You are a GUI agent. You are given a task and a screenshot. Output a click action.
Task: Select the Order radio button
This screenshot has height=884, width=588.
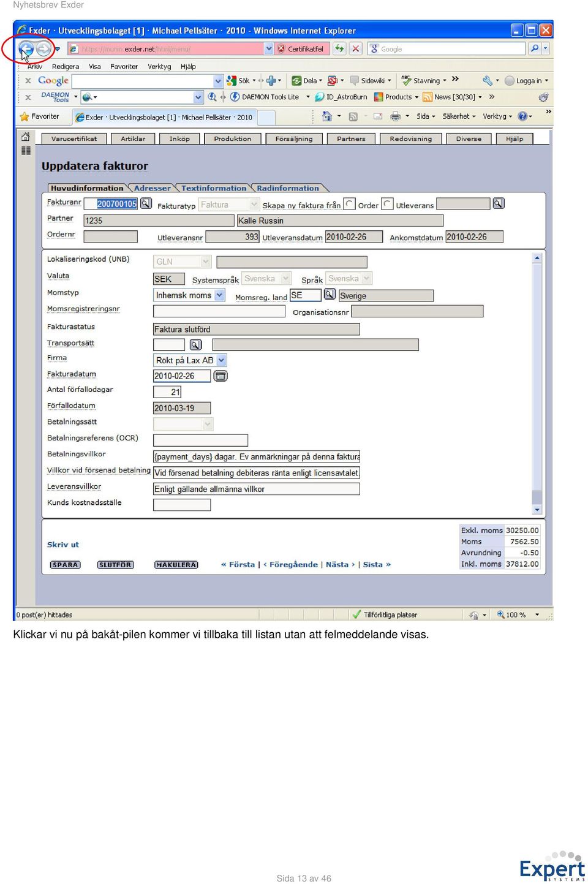click(x=350, y=203)
